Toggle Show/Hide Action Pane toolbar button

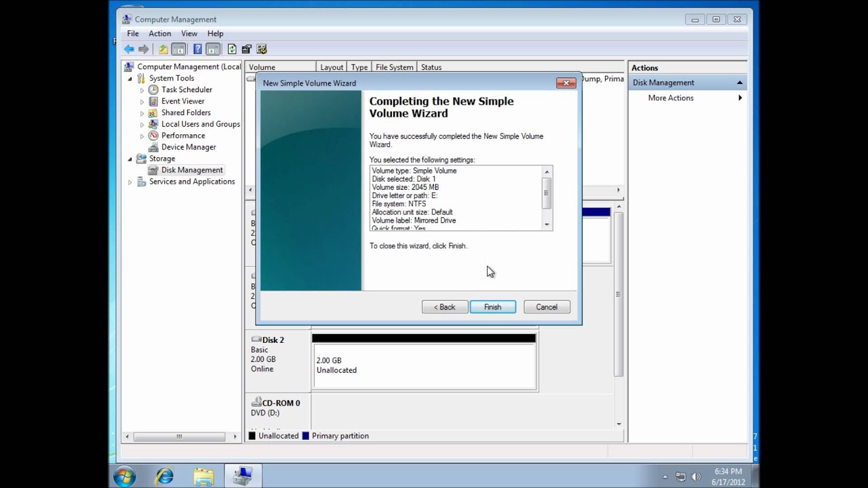(x=213, y=49)
